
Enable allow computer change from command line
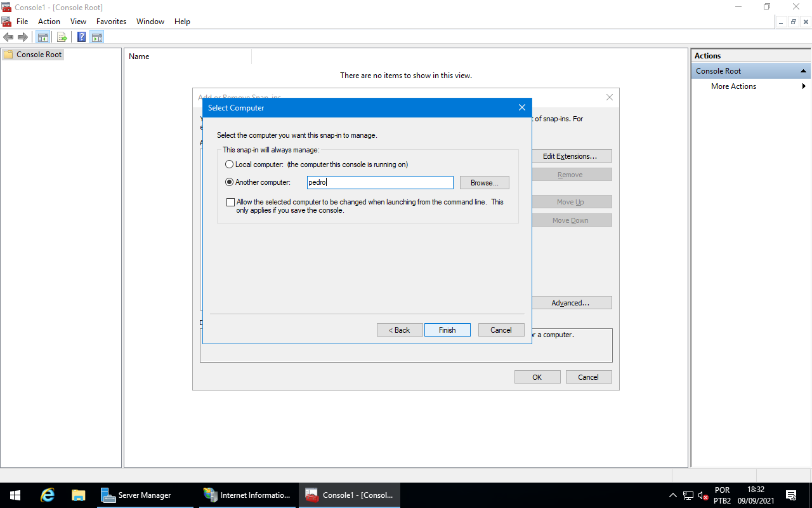click(x=230, y=202)
